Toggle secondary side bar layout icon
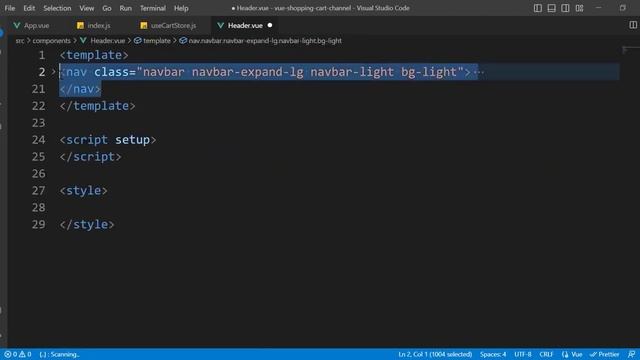Viewport: 640px width, 360px height. (565, 8)
